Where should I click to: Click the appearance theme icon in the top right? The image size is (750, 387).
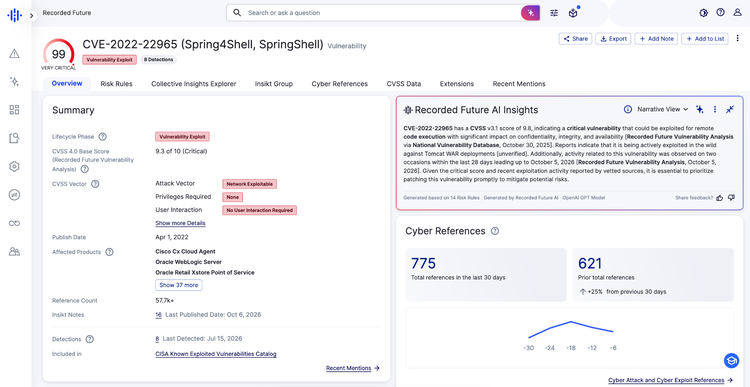pos(703,13)
